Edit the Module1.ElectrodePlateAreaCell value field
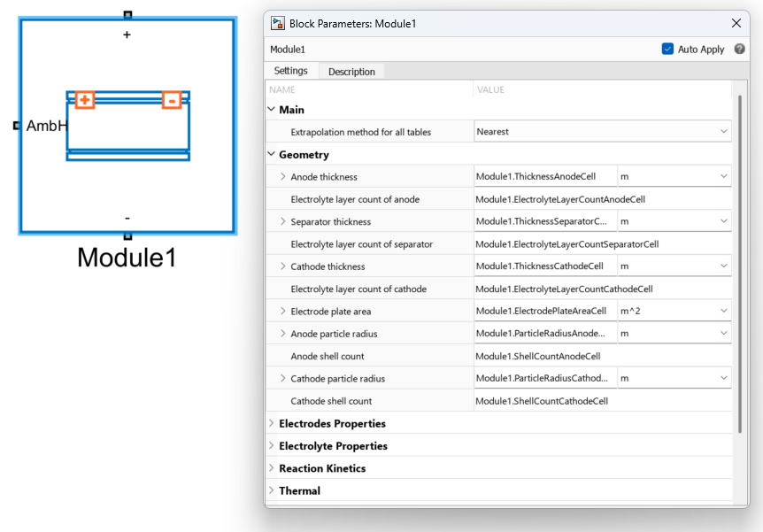This screenshot has width=763, height=532. click(x=545, y=311)
